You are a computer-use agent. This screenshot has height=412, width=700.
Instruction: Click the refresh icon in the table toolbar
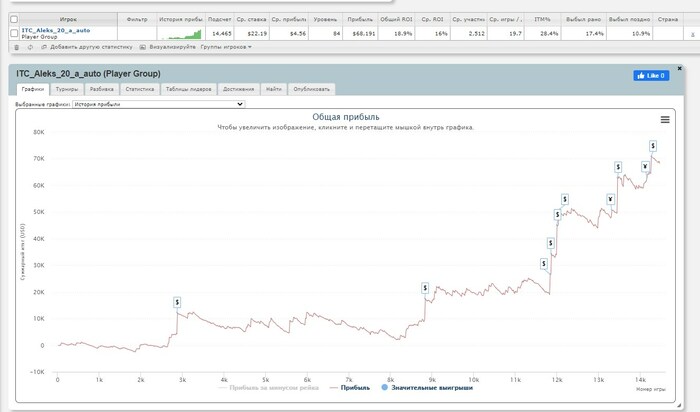tap(30, 47)
